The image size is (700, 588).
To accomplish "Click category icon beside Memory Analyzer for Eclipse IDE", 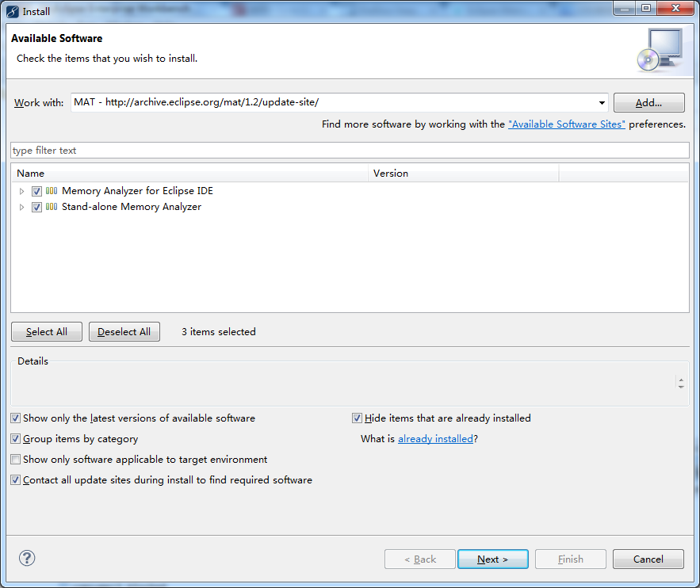I will (52, 191).
